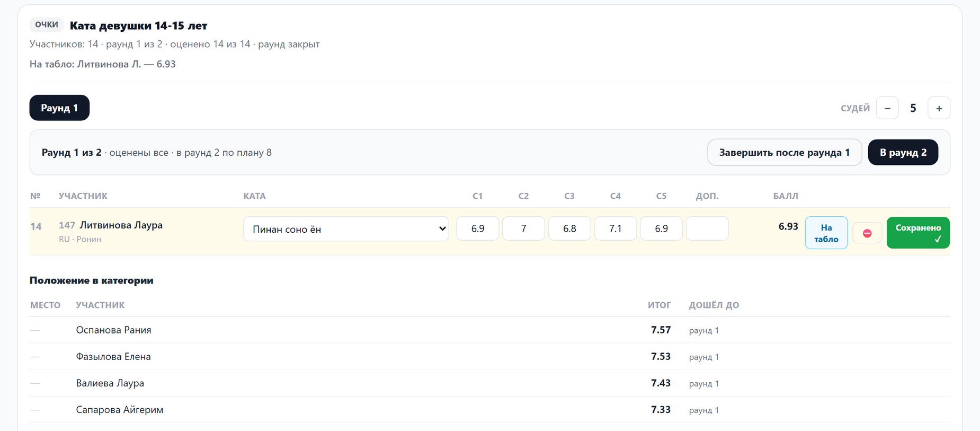Click Оспанова Рания in the standings
The width and height of the screenshot is (980, 431).
pyautogui.click(x=113, y=330)
